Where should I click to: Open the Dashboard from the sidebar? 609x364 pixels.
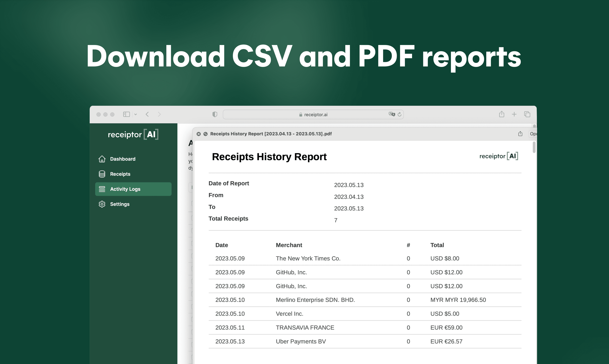[x=123, y=159]
